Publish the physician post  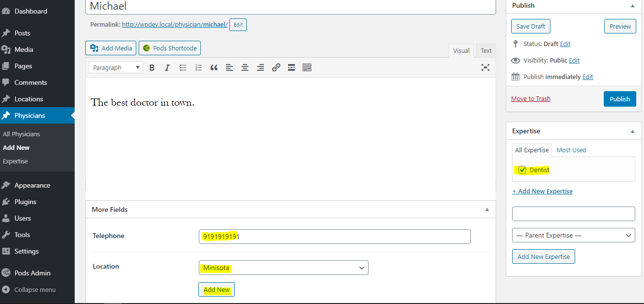[x=620, y=99]
